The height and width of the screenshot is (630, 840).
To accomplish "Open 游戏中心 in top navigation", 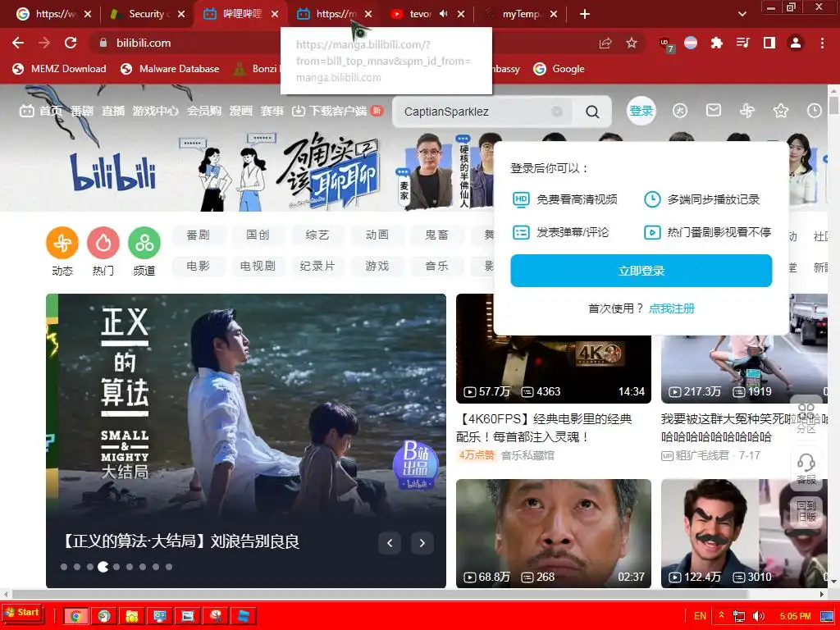I will click(156, 111).
